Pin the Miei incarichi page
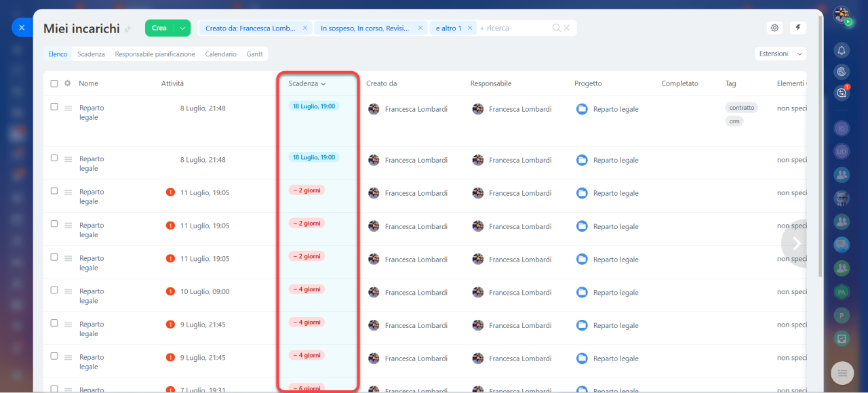Viewport: 868px width, 393px height. 127,29
